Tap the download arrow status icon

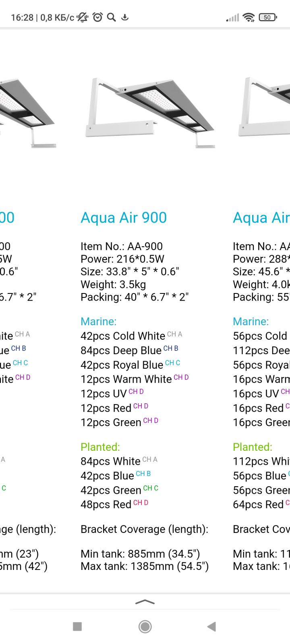pyautogui.click(x=125, y=17)
